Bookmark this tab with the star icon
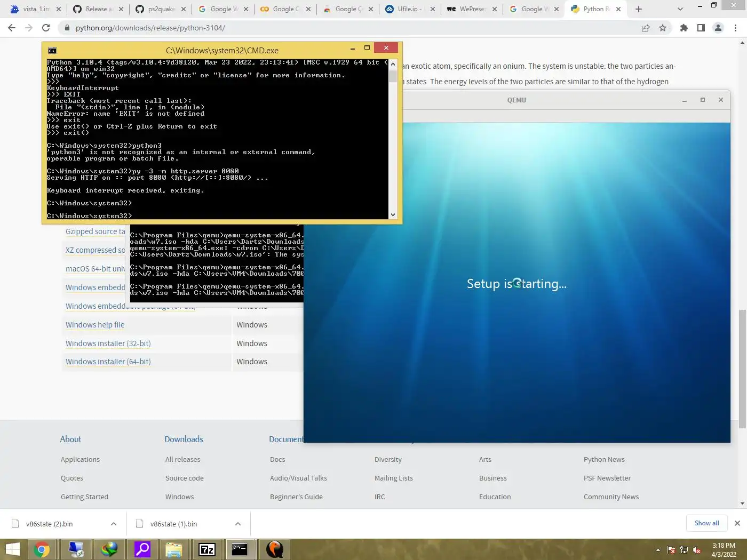The height and width of the screenshot is (560, 747). [663, 28]
